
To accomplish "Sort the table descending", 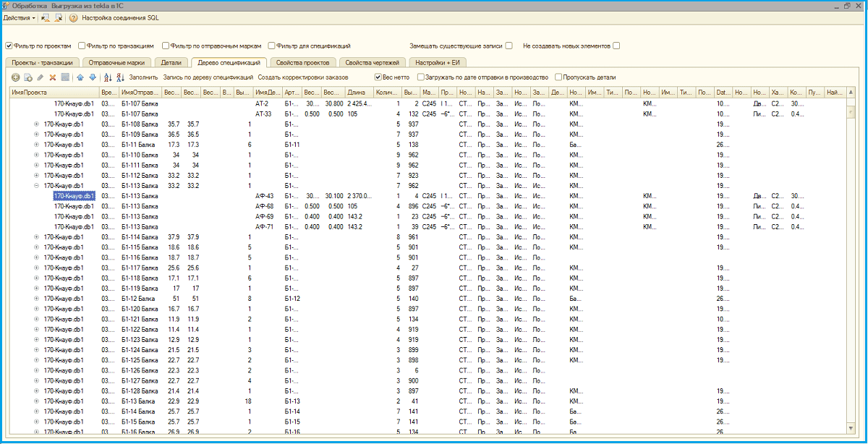I will point(120,77).
